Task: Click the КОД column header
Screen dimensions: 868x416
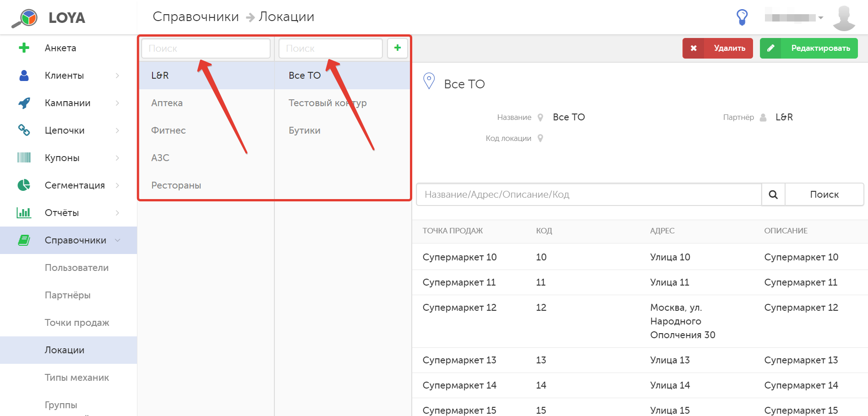Action: tap(544, 231)
